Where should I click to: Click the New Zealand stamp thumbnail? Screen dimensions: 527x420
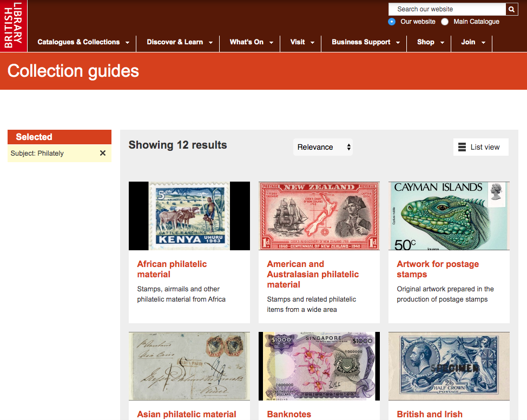point(319,216)
